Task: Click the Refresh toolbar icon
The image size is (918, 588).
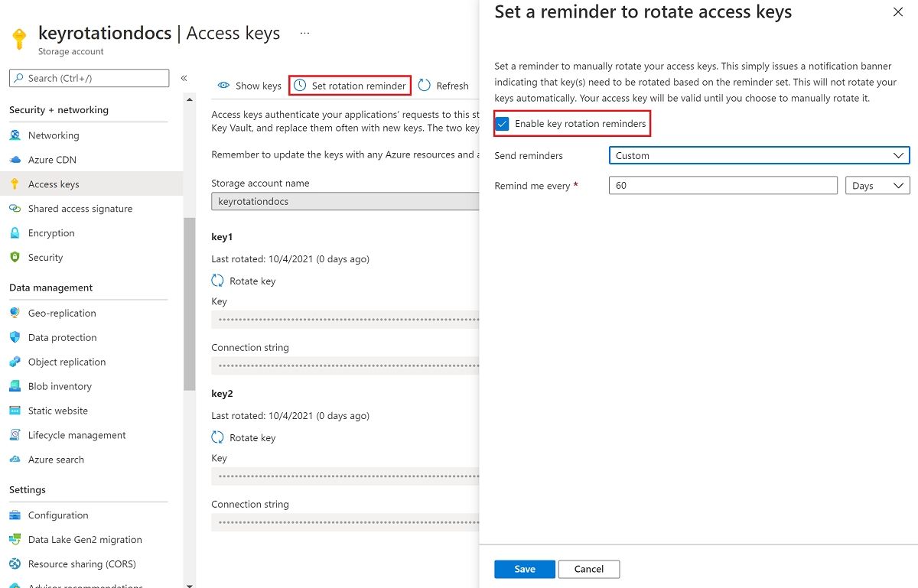Action: pyautogui.click(x=422, y=85)
